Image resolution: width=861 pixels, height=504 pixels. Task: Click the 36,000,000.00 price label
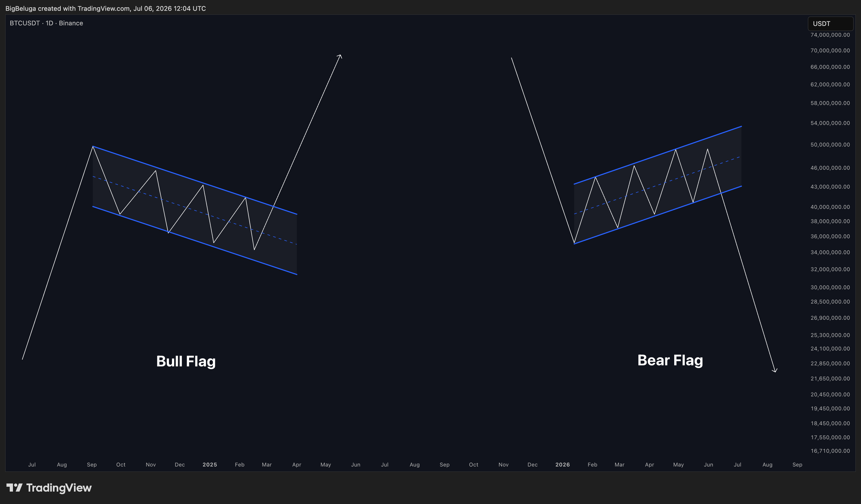tap(830, 236)
